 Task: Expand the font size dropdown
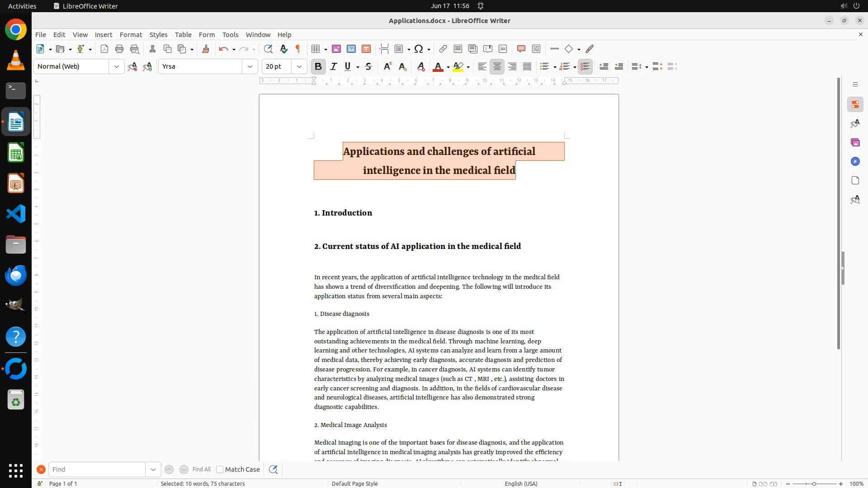pyautogui.click(x=299, y=66)
